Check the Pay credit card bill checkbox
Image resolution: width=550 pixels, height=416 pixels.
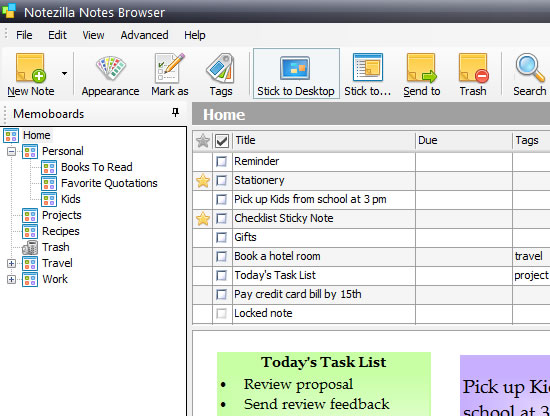pos(221,294)
